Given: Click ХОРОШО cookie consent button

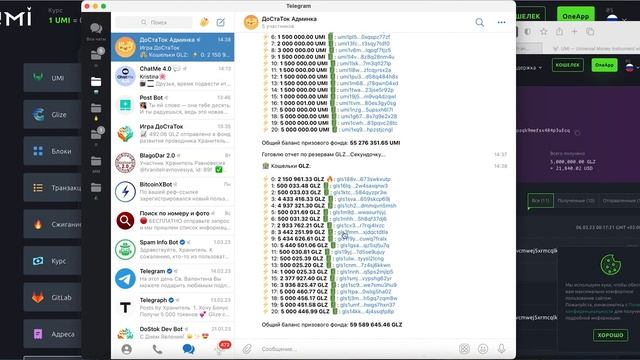Looking at the screenshot, I should [x=610, y=335].
